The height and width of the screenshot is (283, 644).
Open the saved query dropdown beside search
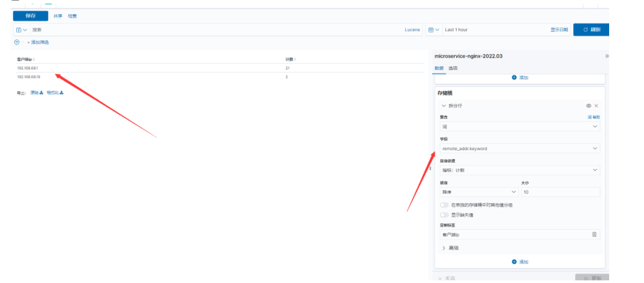coord(22,30)
